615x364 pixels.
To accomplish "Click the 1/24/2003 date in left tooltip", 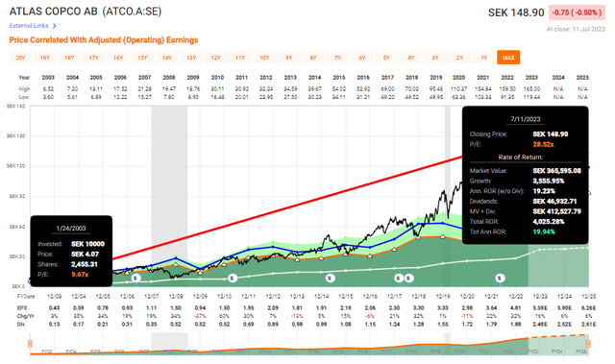I will coord(70,228).
